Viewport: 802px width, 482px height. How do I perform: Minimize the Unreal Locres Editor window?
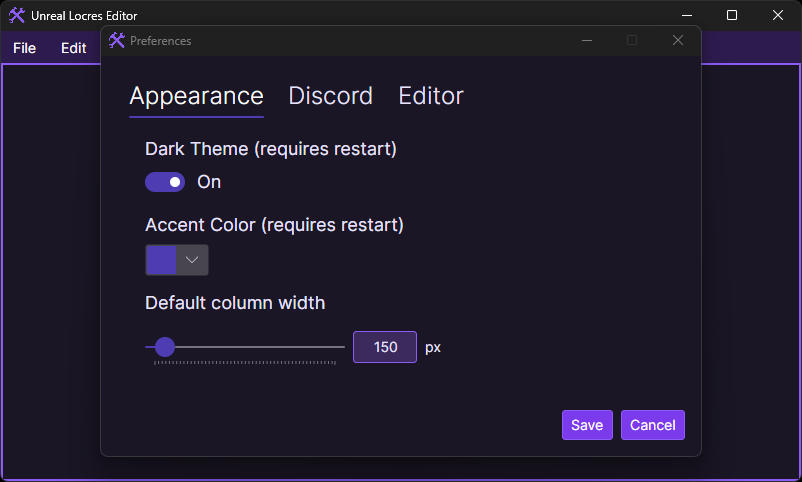(x=686, y=15)
